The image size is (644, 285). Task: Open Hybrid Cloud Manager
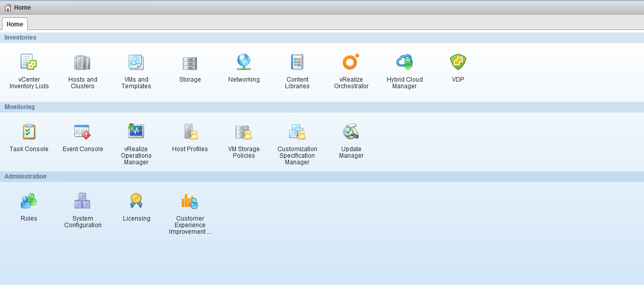coord(405,62)
